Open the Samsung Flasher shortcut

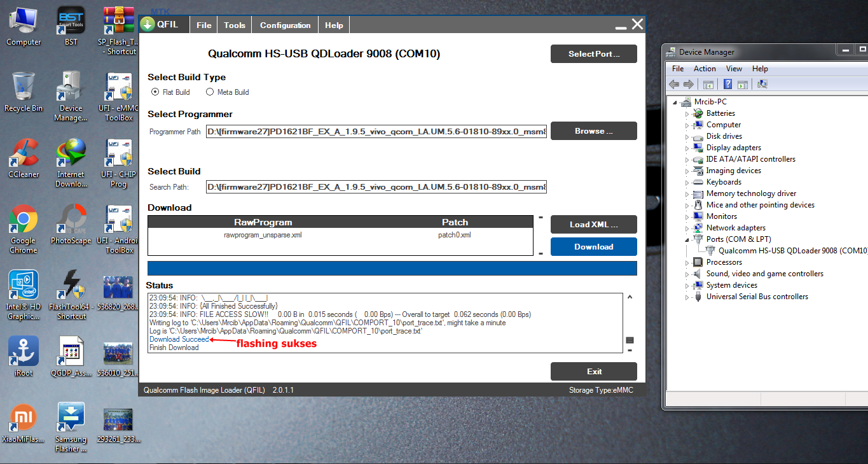[71, 428]
